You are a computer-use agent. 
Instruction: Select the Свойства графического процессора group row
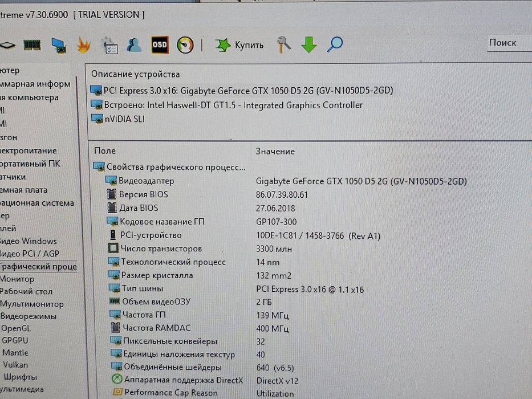[169, 167]
